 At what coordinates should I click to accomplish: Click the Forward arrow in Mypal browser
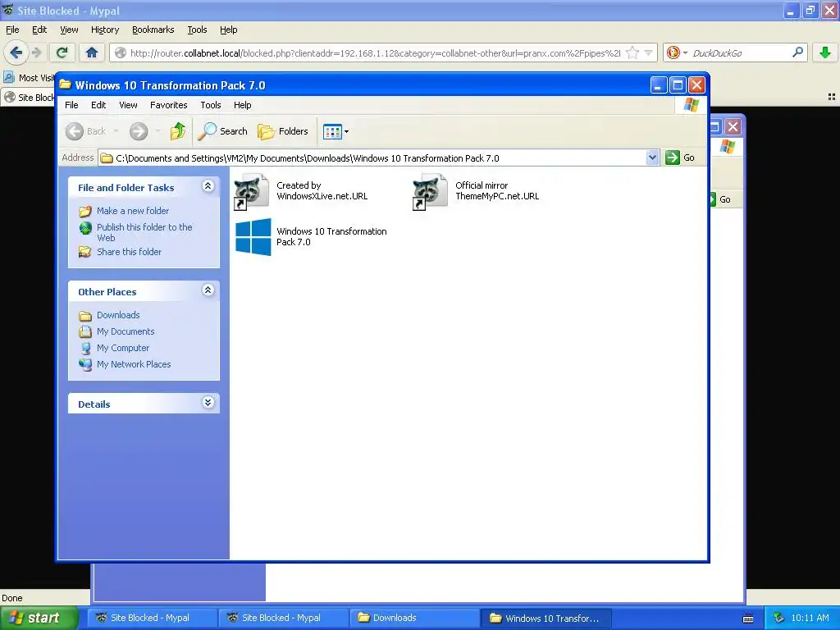click(36, 52)
